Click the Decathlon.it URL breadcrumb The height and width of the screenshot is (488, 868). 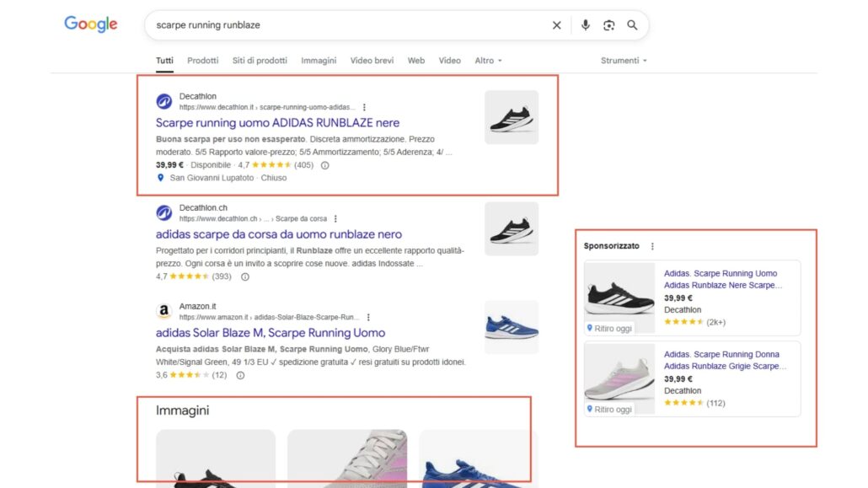(x=267, y=107)
